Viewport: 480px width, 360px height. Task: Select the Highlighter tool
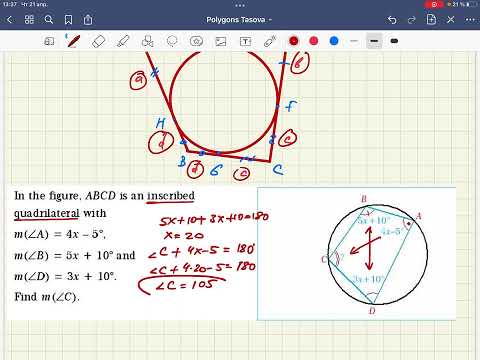tap(123, 41)
